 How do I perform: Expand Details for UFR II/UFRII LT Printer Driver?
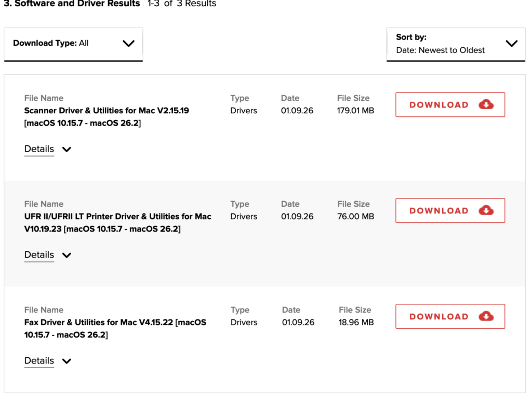click(x=39, y=255)
